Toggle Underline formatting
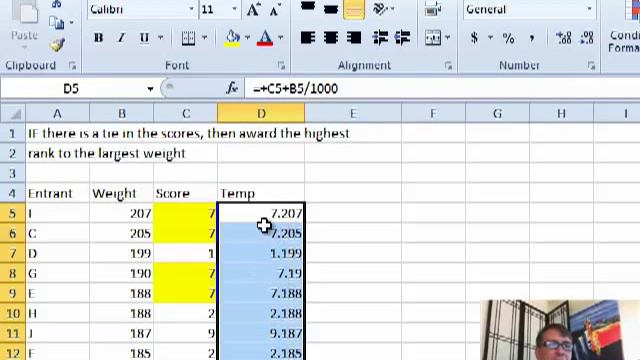640x360 pixels. (144, 38)
